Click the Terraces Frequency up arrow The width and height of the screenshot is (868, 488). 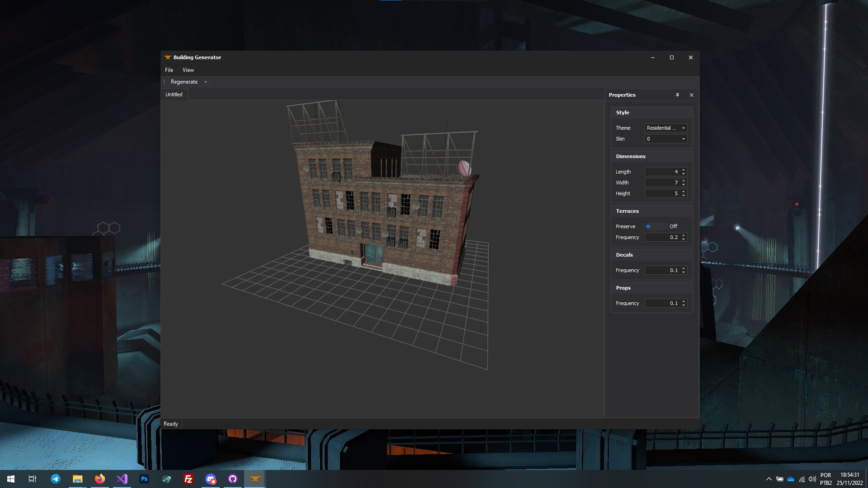click(684, 235)
